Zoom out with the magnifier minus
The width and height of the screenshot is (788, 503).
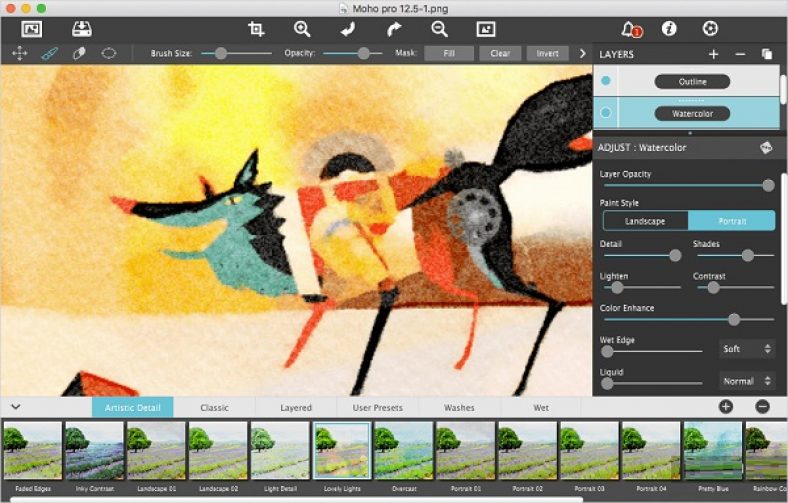pyautogui.click(x=440, y=29)
